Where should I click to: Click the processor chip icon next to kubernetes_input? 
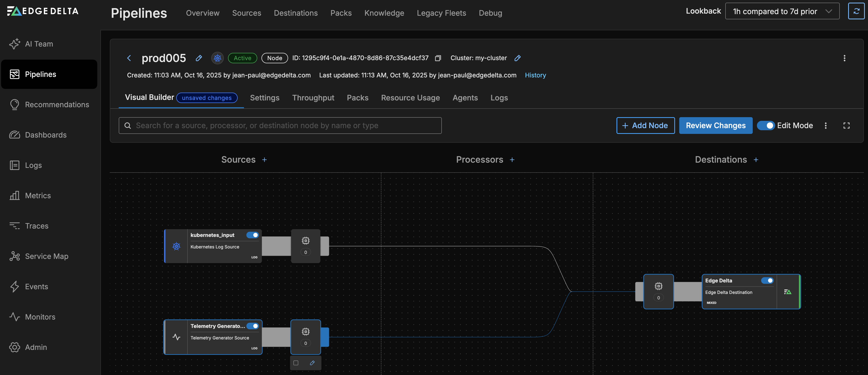[x=305, y=241]
